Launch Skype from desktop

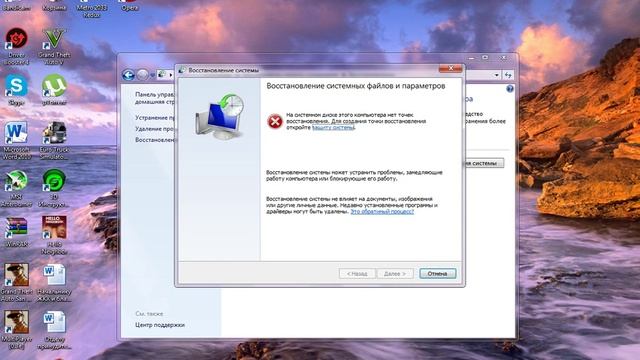16,89
